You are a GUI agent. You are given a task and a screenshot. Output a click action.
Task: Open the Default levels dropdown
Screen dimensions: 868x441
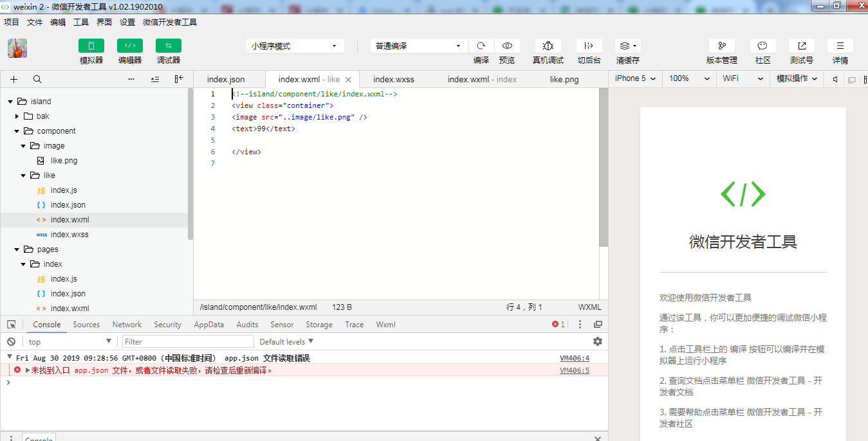point(286,341)
